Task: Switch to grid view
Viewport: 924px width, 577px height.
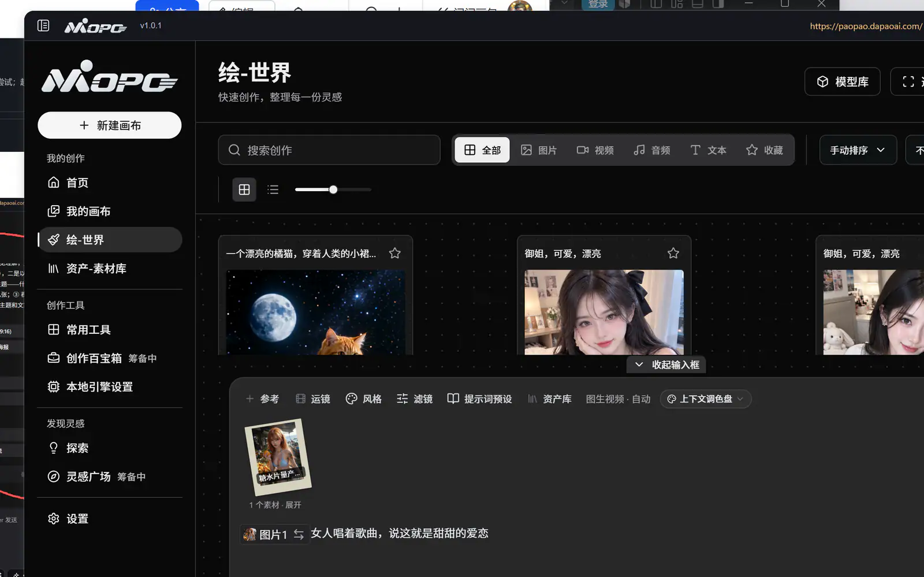Action: tap(244, 189)
